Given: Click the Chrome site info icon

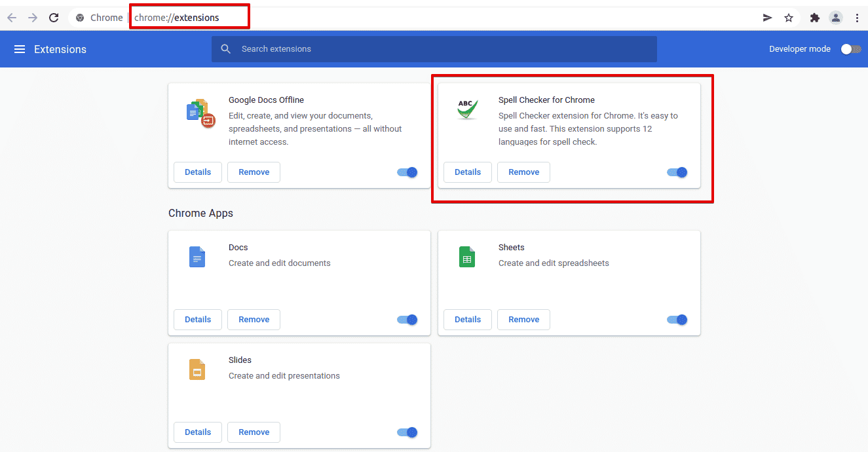Looking at the screenshot, I should 80,18.
